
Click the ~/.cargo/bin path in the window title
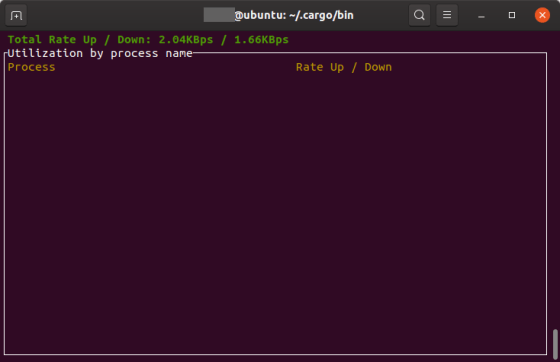[321, 15]
